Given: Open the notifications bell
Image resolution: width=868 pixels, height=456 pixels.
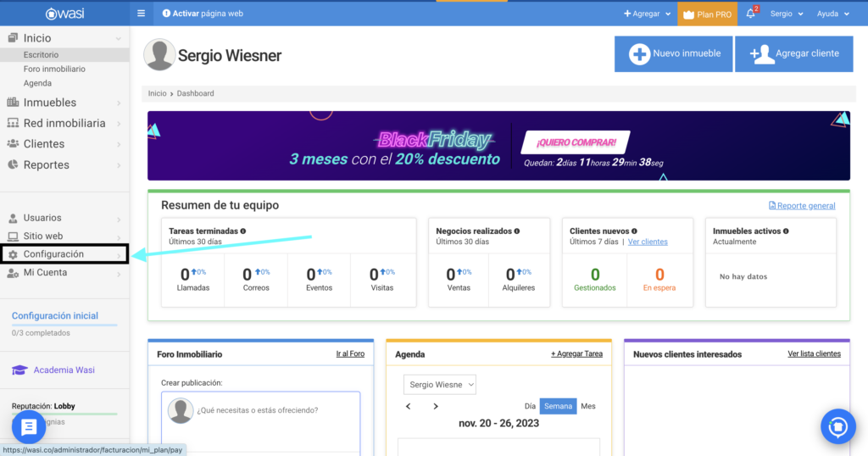Looking at the screenshot, I should [x=751, y=14].
